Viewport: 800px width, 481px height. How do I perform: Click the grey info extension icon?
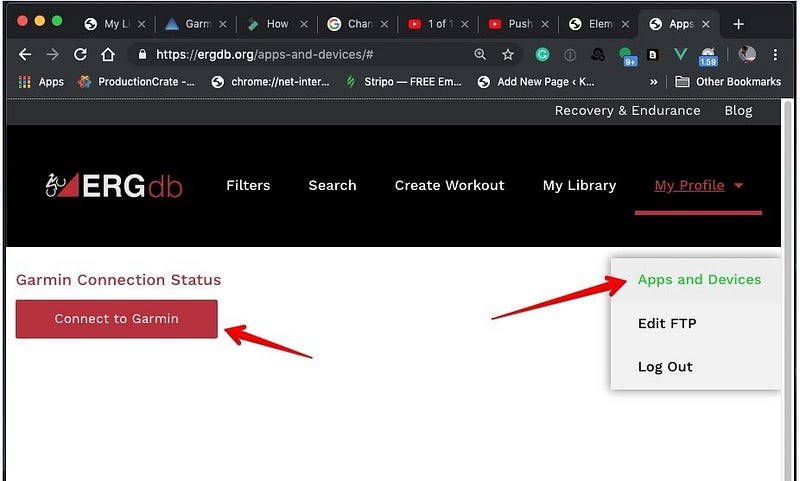tap(570, 55)
